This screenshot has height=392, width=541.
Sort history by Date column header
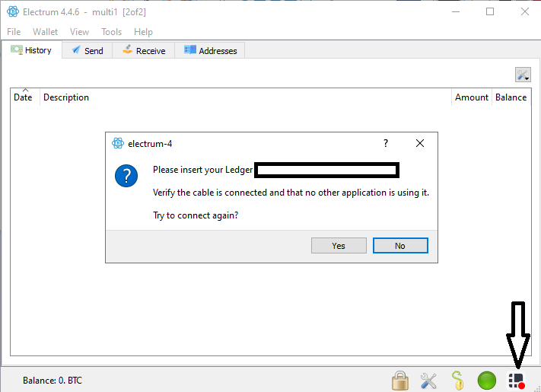pyautogui.click(x=25, y=97)
